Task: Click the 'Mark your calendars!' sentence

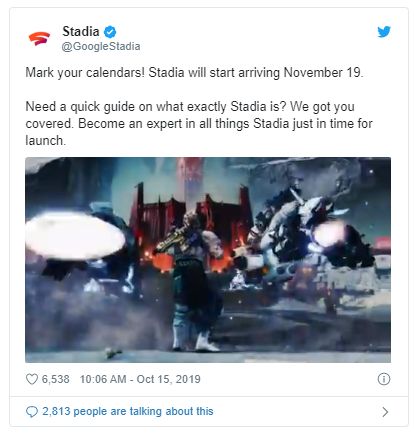Action: (85, 72)
